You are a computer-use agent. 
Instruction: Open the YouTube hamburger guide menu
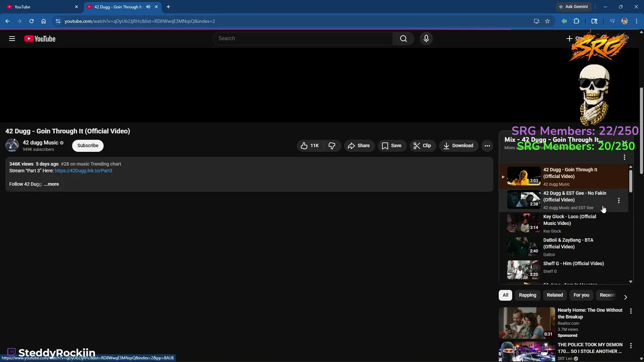12,39
